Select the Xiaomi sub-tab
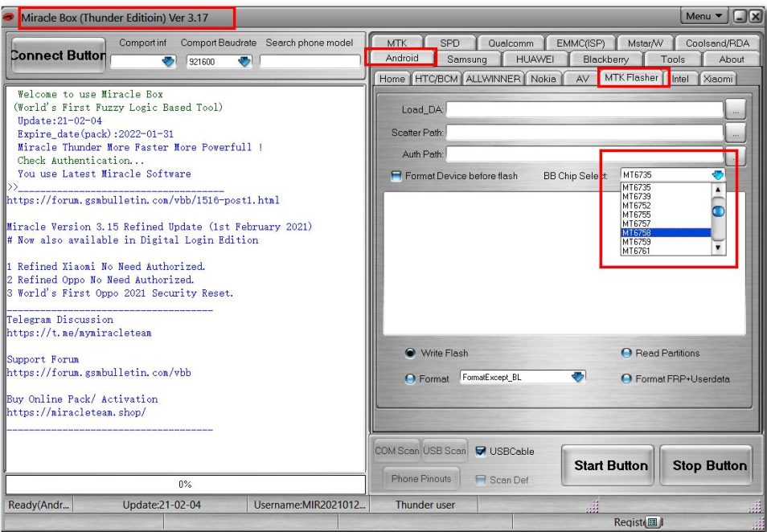Image resolution: width=767 pixels, height=532 pixels. click(x=718, y=79)
